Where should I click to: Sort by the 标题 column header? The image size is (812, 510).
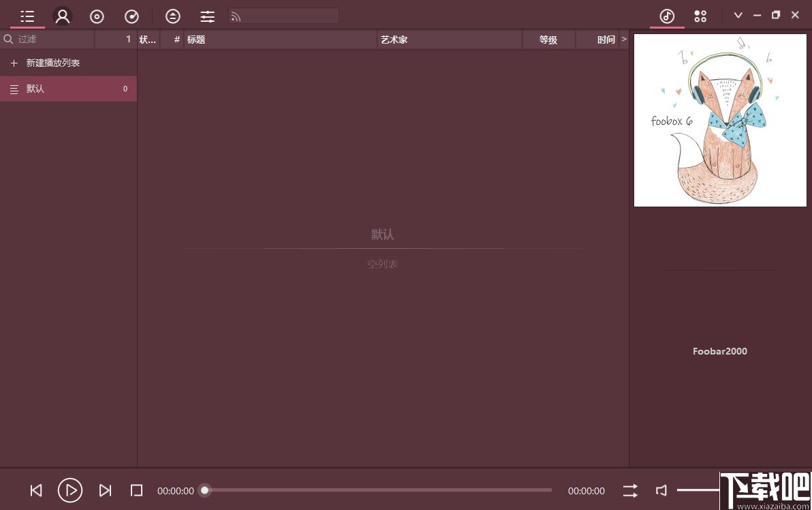pos(196,40)
